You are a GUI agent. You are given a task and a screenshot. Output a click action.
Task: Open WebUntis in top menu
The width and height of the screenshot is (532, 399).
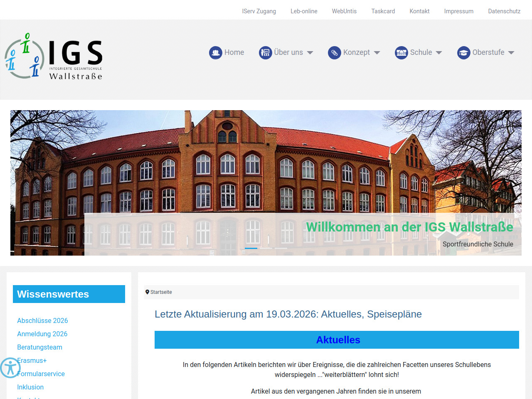pos(344,11)
